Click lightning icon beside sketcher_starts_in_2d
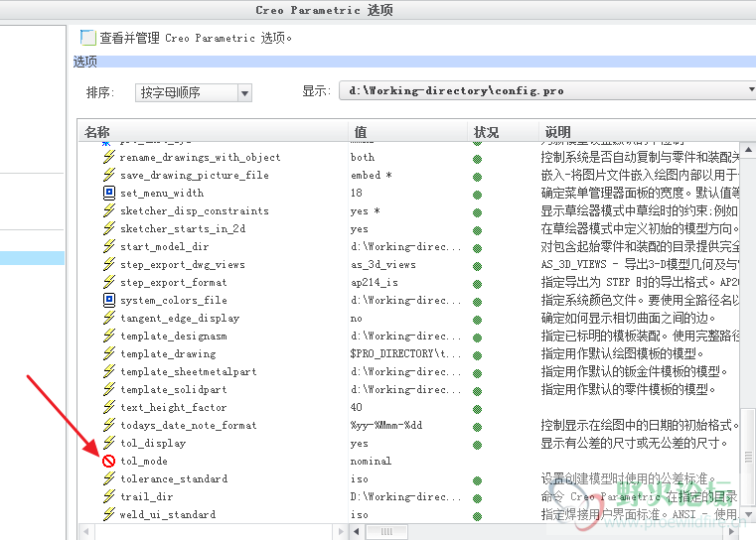 (x=109, y=228)
